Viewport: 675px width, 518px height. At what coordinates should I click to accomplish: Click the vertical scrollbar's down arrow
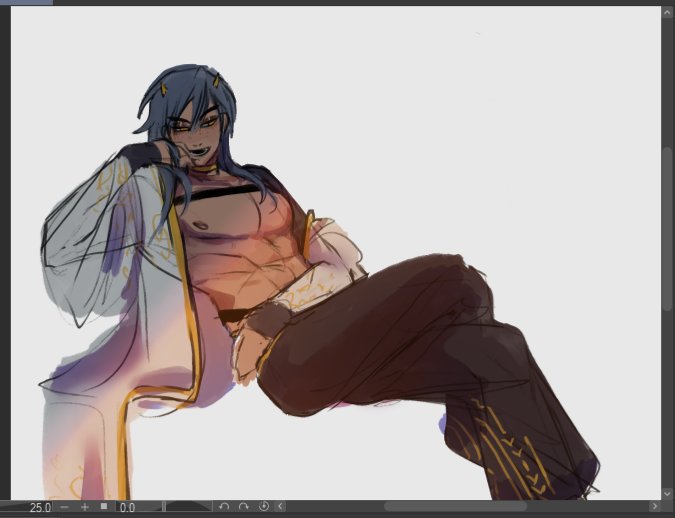668,493
